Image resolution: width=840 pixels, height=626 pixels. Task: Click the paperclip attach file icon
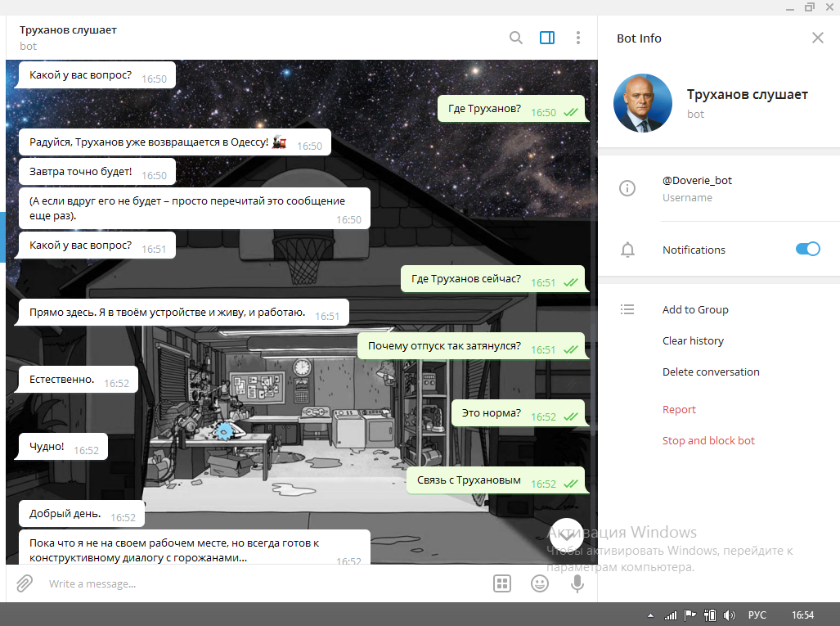25,583
